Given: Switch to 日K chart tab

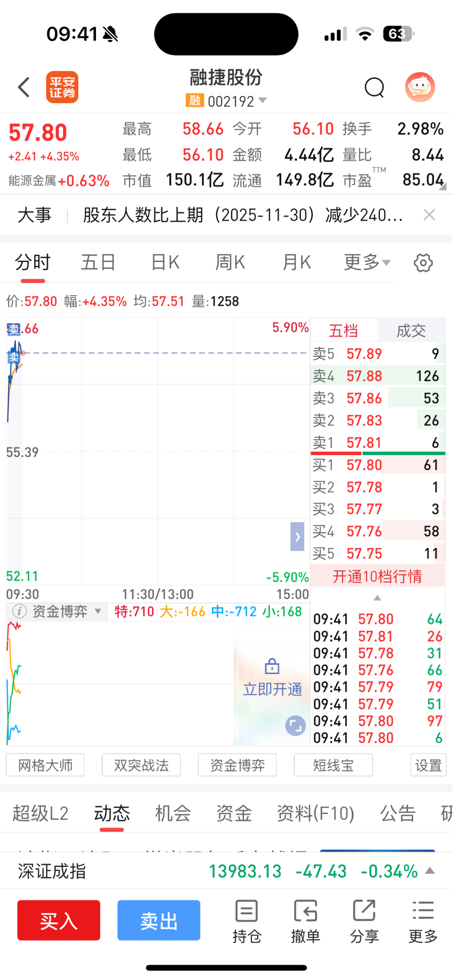Looking at the screenshot, I should click(x=165, y=263).
